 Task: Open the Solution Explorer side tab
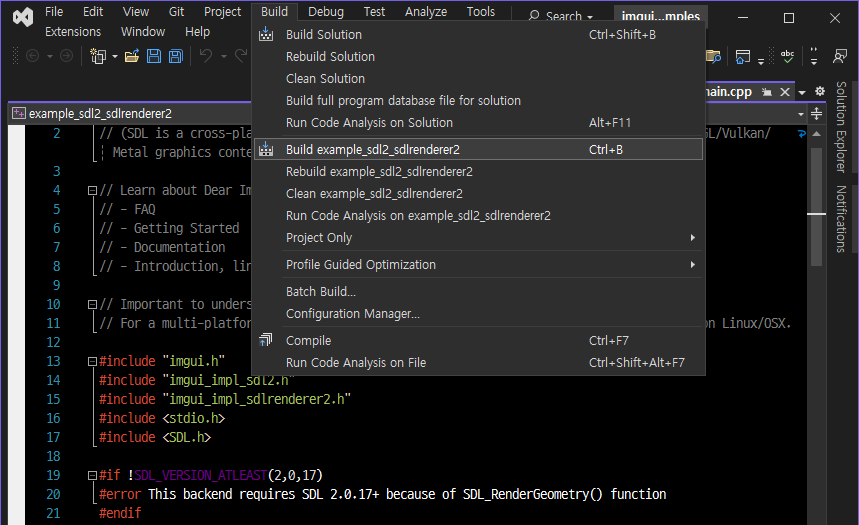click(x=841, y=127)
